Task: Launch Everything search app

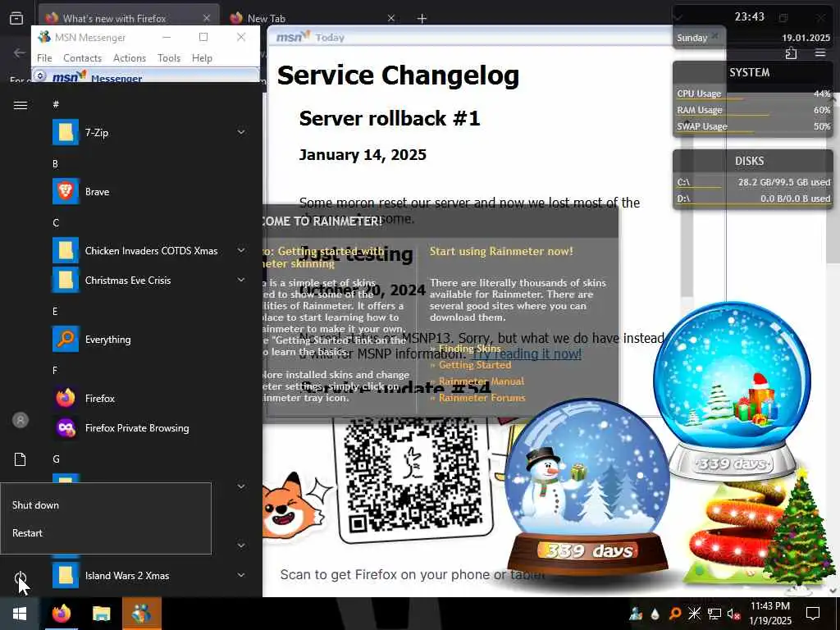Action: [x=150, y=339]
